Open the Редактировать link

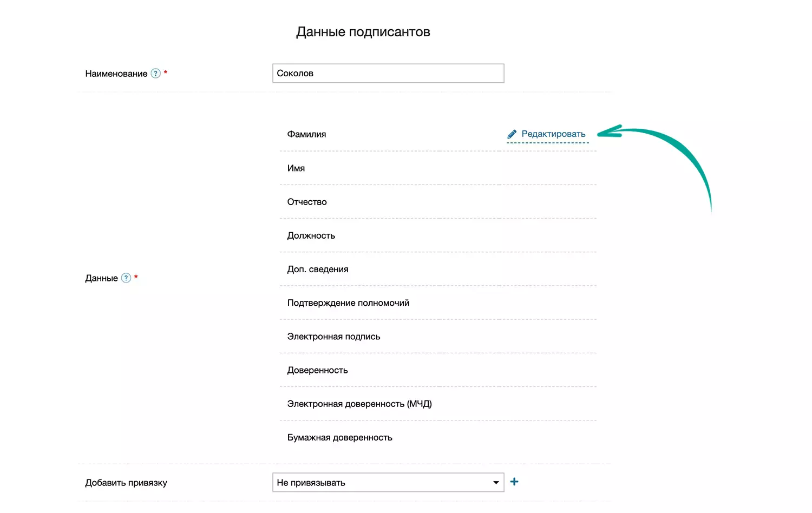coord(553,134)
